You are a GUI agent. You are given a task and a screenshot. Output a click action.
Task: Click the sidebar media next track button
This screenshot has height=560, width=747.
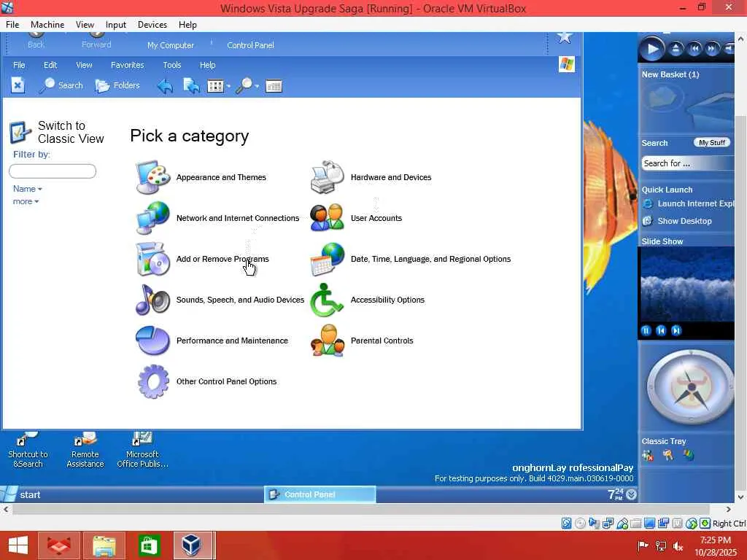(x=712, y=49)
